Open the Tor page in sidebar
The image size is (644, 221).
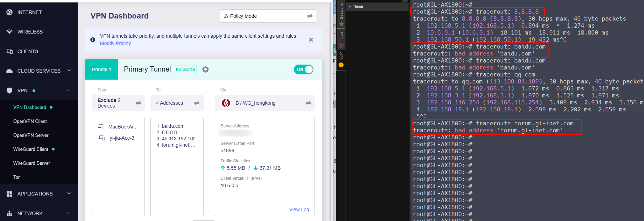(16, 177)
